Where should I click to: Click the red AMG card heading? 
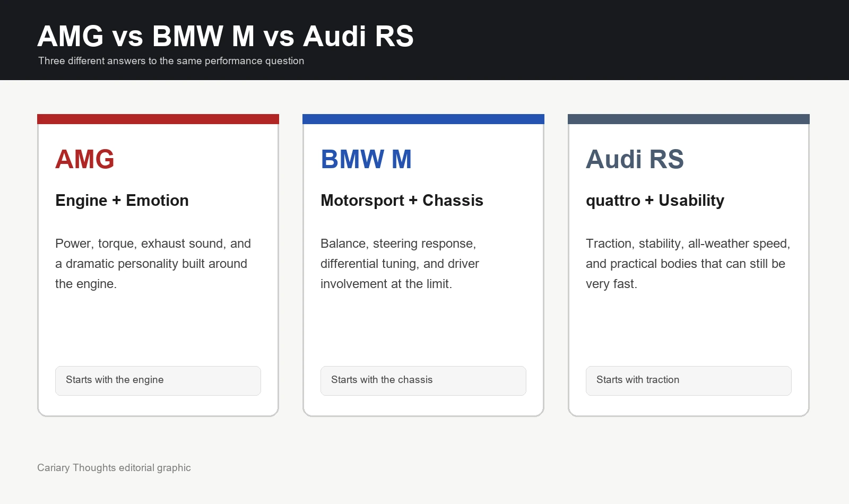coord(85,159)
